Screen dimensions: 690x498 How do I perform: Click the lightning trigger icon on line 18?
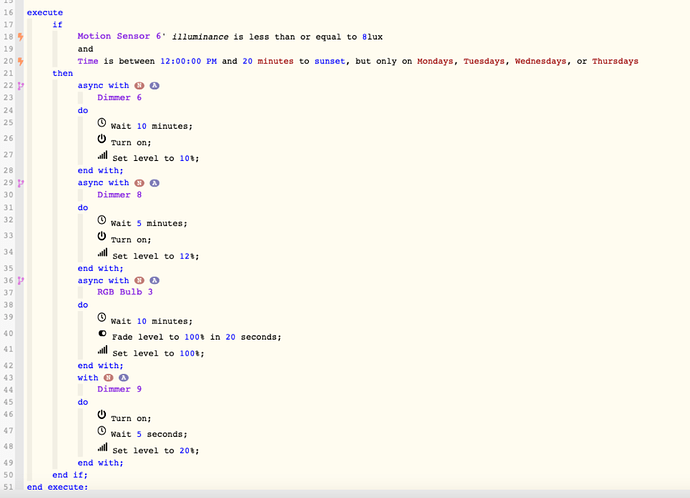21,37
